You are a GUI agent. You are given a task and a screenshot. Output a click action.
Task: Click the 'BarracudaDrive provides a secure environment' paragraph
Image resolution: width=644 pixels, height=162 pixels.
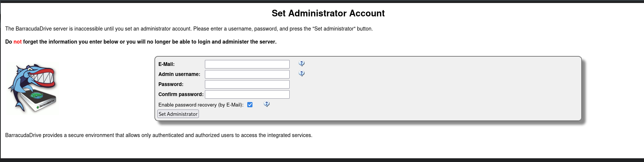[x=159, y=135]
